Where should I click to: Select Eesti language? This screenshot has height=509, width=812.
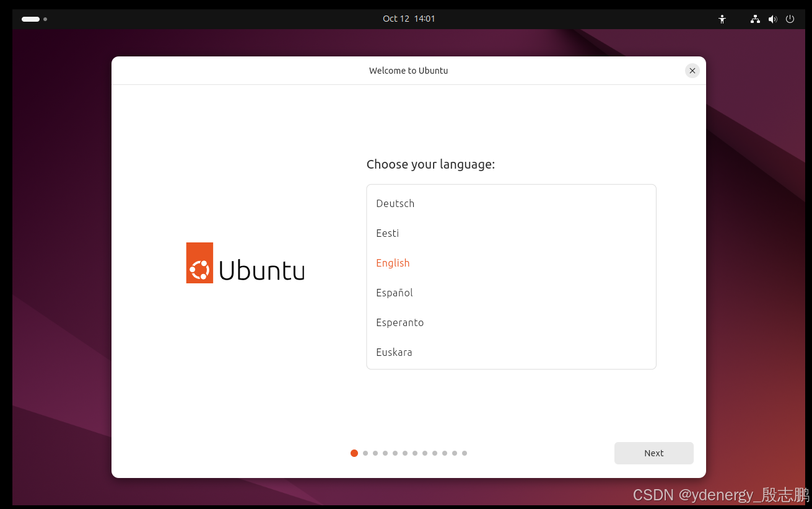[x=511, y=233]
